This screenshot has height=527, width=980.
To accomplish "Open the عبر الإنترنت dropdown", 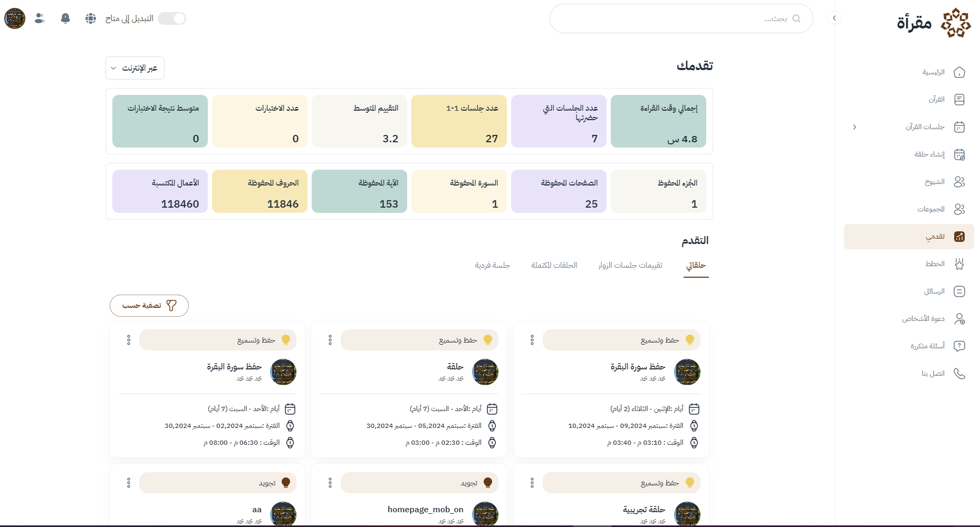I will coord(135,68).
